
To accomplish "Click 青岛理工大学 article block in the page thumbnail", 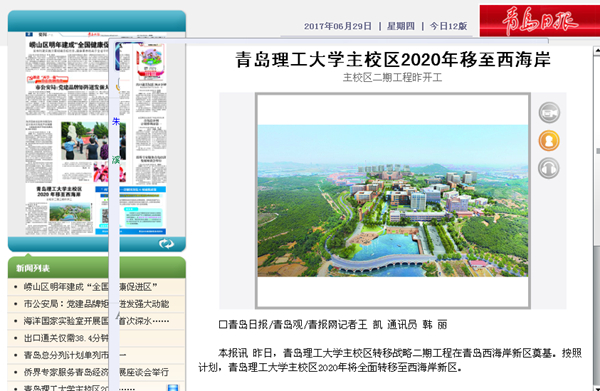I will tap(59, 209).
